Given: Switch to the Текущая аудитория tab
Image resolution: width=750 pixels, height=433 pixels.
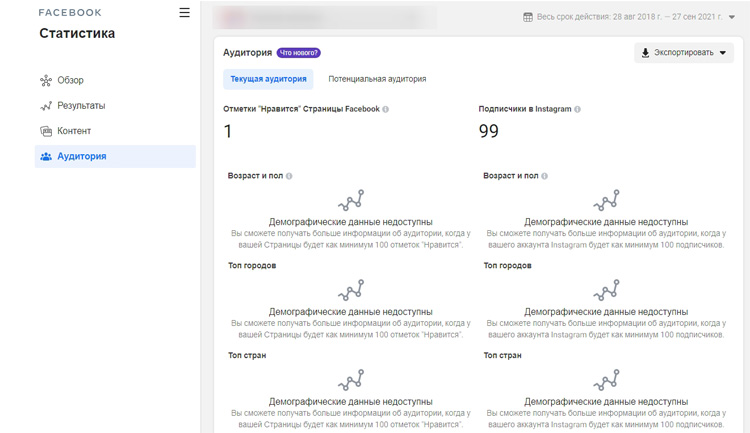Looking at the screenshot, I should point(268,79).
